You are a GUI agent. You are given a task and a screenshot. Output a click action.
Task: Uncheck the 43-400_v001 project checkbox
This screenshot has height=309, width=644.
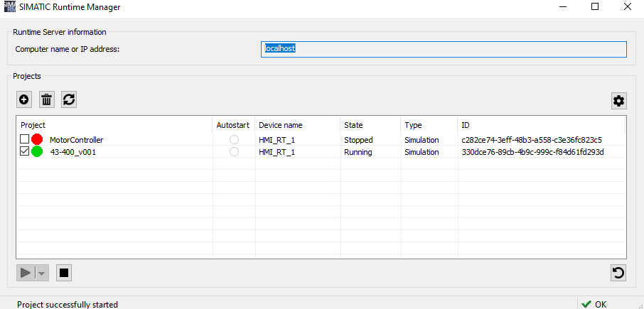pyautogui.click(x=25, y=152)
